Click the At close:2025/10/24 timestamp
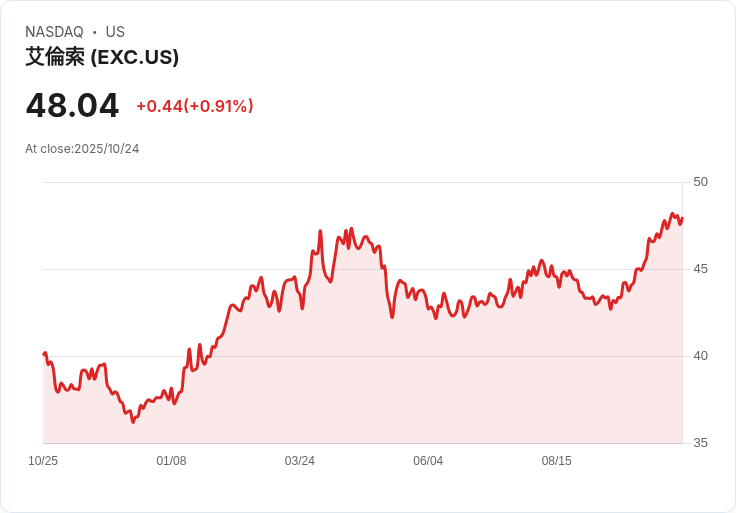Screen dimensions: 736x513 pos(82,149)
